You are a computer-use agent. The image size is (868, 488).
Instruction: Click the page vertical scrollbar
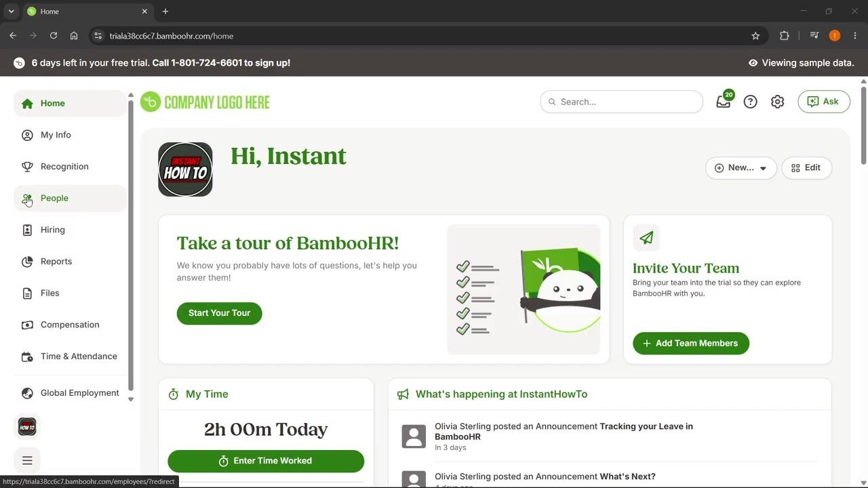(863, 125)
